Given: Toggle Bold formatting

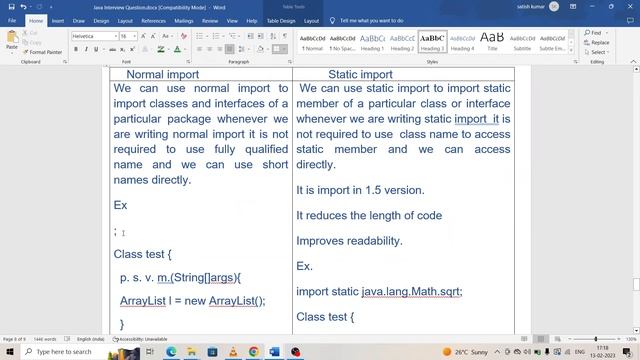Looking at the screenshot, I should pyautogui.click(x=76, y=49).
